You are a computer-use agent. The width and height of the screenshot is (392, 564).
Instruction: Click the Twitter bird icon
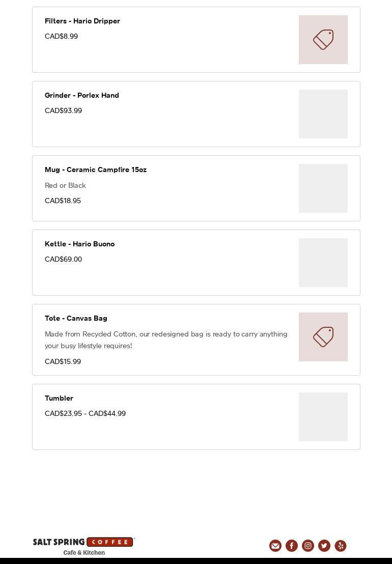point(324,546)
